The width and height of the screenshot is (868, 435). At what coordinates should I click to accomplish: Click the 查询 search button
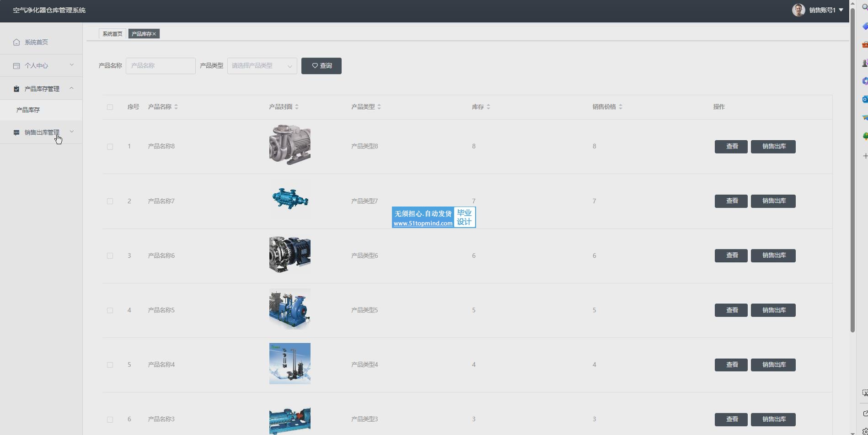pyautogui.click(x=321, y=66)
